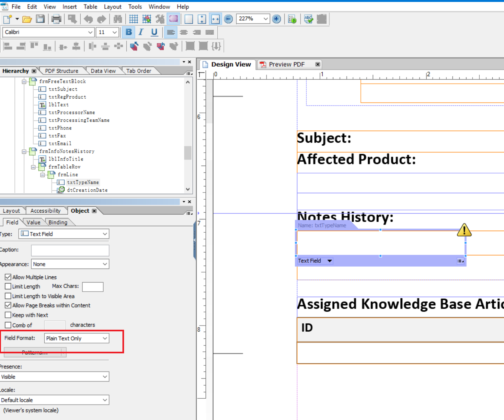Switch to the Data View tab
Viewport: 504px width, 420px height.
[x=103, y=71]
